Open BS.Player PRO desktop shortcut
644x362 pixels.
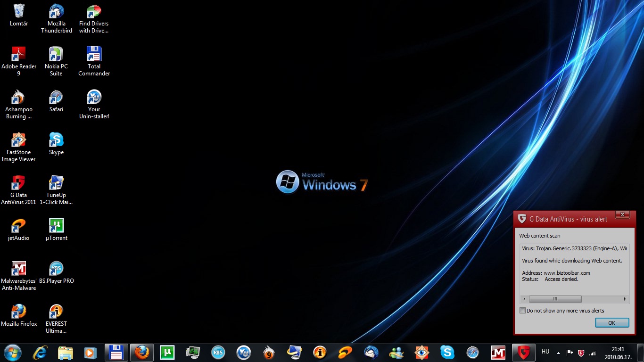pos(57,272)
